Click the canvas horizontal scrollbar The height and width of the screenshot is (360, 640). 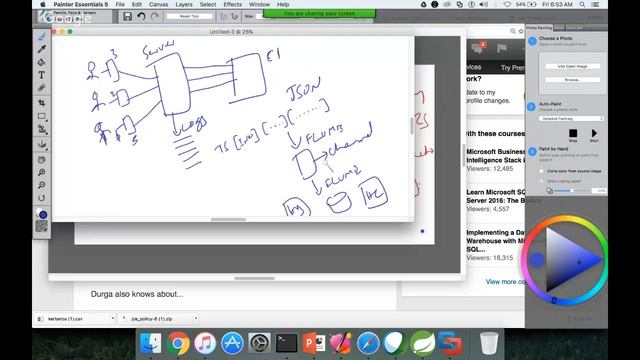[x=228, y=220]
